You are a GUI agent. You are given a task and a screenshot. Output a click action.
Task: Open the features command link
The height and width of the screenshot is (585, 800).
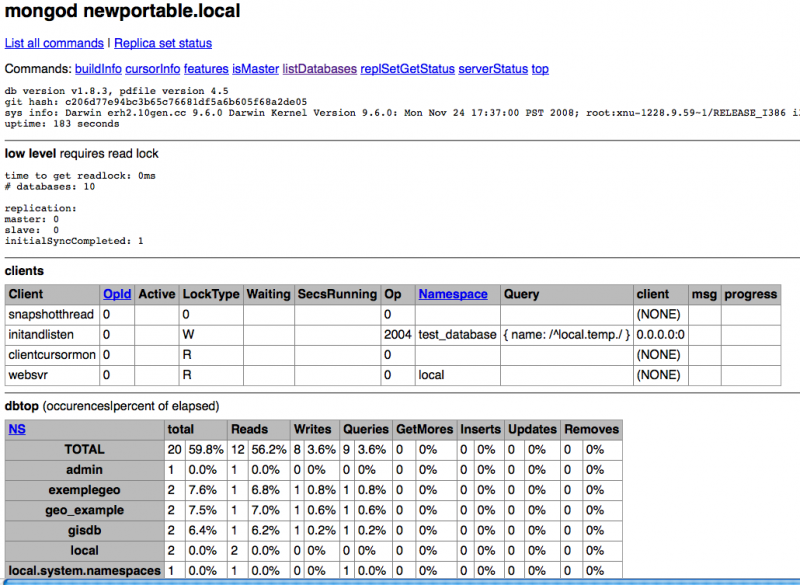[x=206, y=69]
